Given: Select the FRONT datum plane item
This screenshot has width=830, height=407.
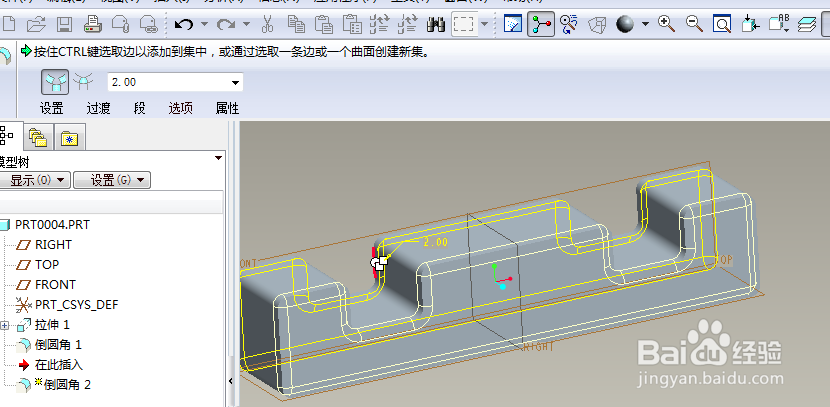Looking at the screenshot, I should [55, 285].
